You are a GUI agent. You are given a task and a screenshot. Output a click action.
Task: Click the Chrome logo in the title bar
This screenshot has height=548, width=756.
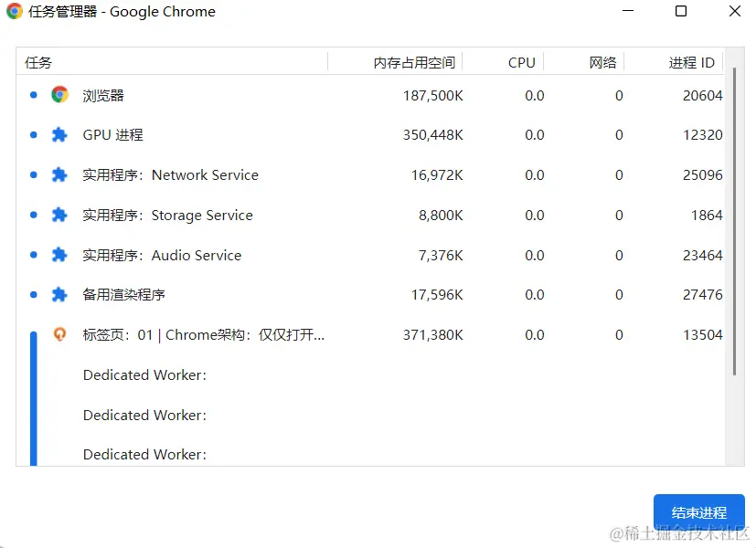[x=15, y=12]
